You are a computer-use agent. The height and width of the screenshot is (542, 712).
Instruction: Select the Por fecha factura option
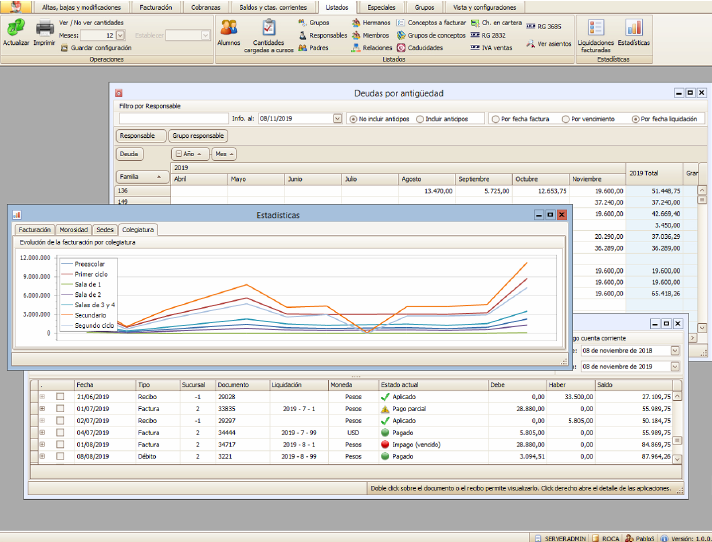495,118
